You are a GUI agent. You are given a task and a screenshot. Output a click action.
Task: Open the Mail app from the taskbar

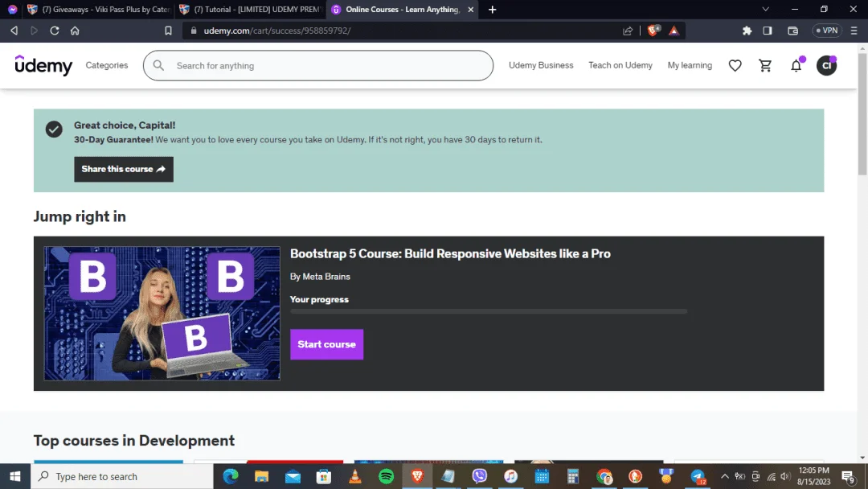pos(293,476)
